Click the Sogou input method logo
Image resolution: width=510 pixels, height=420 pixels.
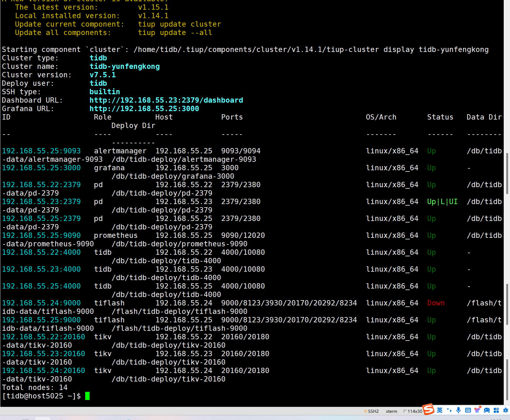[x=429, y=409]
